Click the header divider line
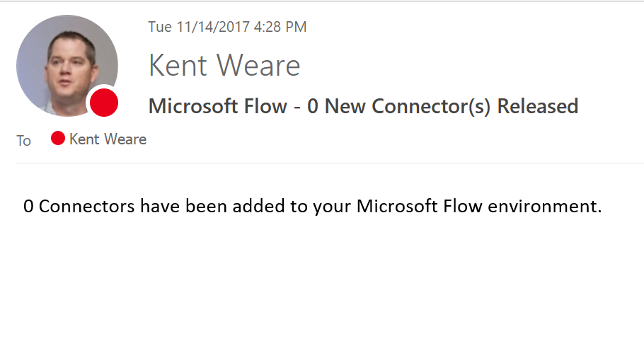The image size is (644, 363). click(x=329, y=163)
